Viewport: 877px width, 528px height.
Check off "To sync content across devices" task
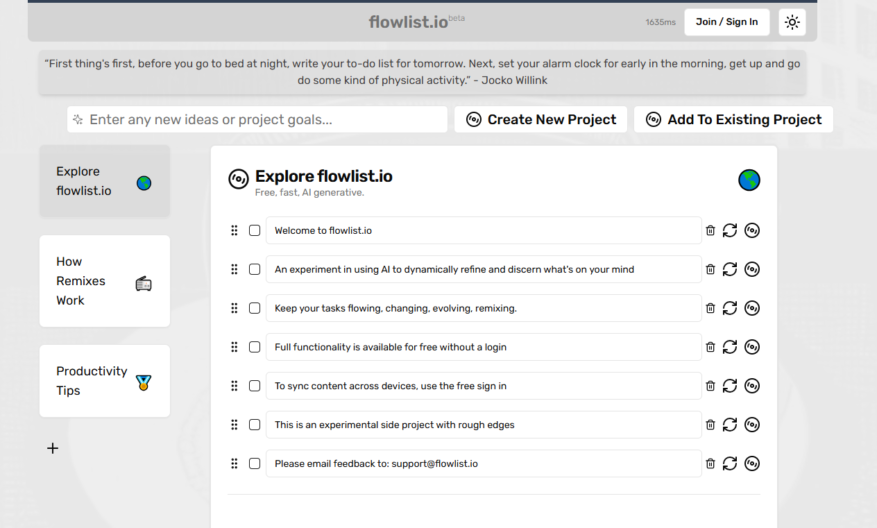point(254,386)
